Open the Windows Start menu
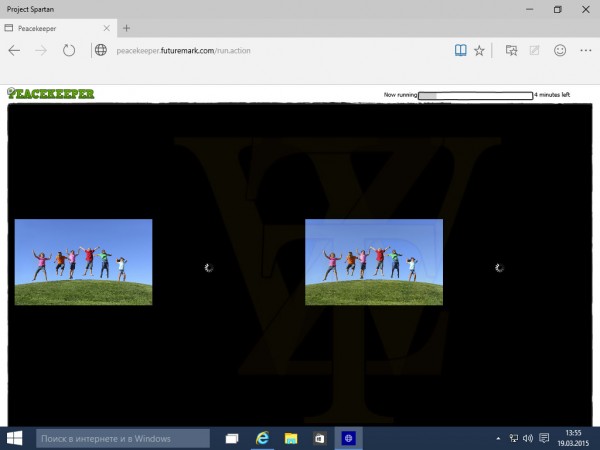Screen dimensions: 600x450 pos(16,438)
